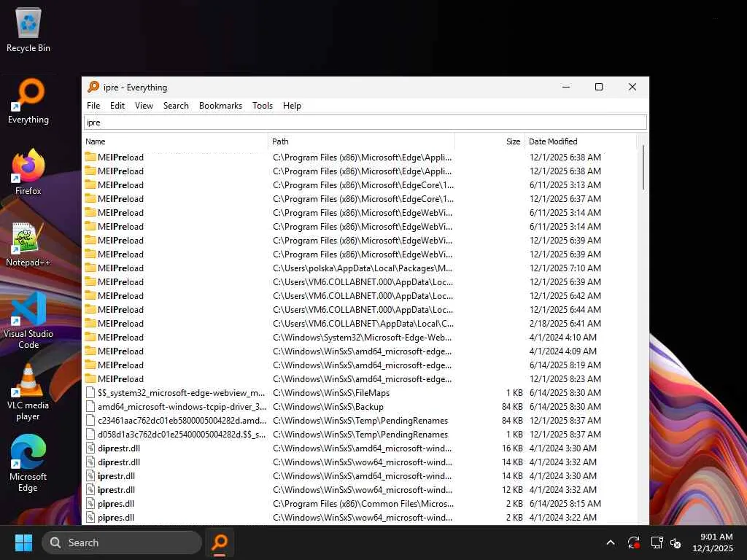Select the 14 KB diprestr.dll in wow64 path
Screen dimensions: 747x560
[x=119, y=462]
